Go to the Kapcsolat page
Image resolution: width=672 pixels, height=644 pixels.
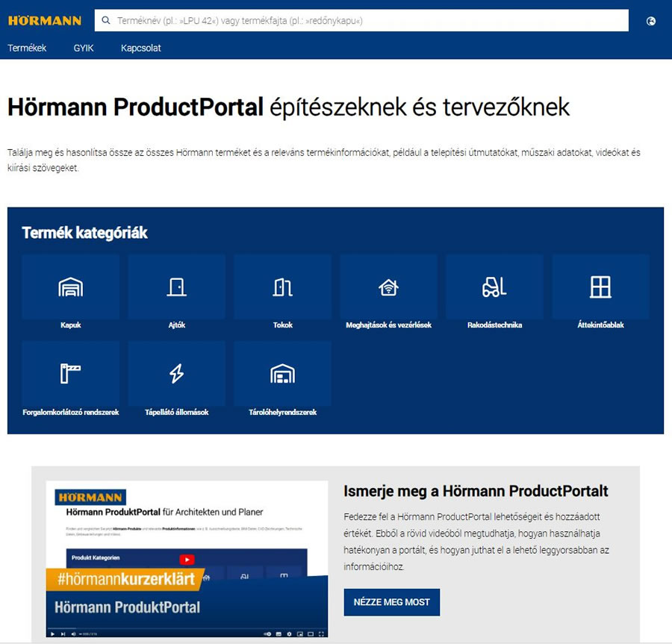click(x=141, y=48)
